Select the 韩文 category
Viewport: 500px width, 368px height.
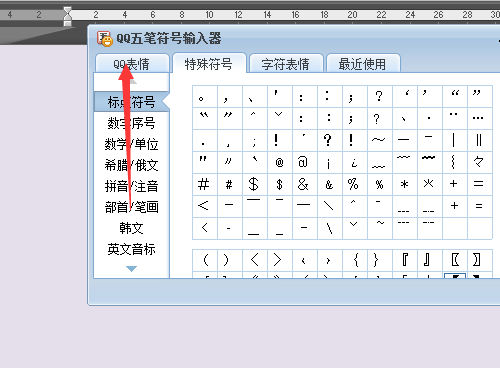[131, 228]
